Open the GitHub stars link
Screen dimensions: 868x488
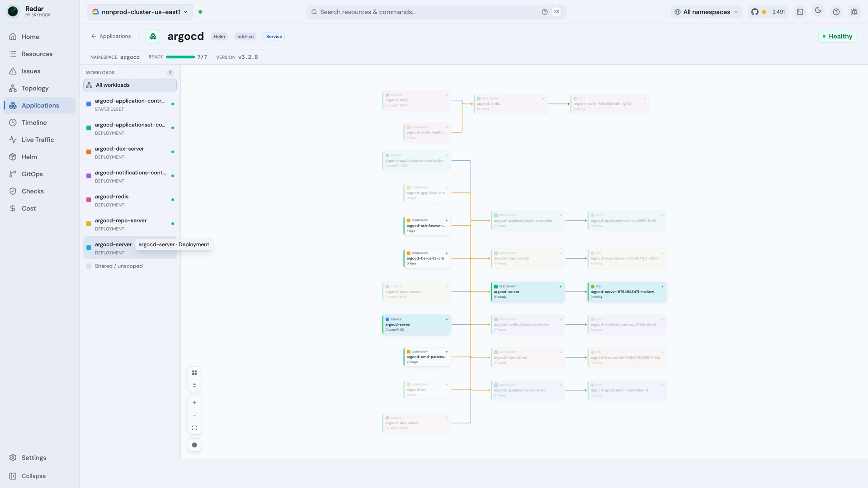[768, 12]
